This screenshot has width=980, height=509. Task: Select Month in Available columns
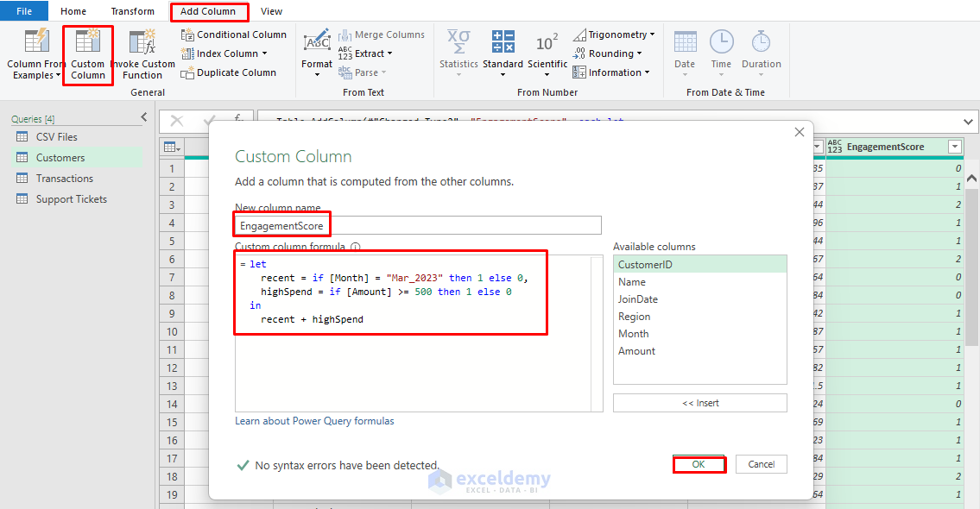[x=700, y=334]
